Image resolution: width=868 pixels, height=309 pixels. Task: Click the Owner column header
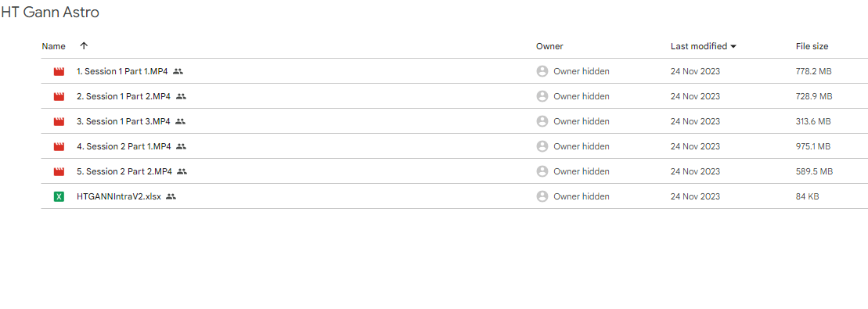(549, 46)
